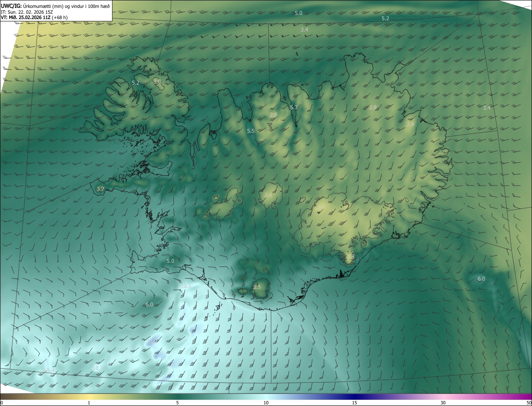
Task: Click the 5.0 value label on the Reykjanes peninsula
Action: point(170,261)
